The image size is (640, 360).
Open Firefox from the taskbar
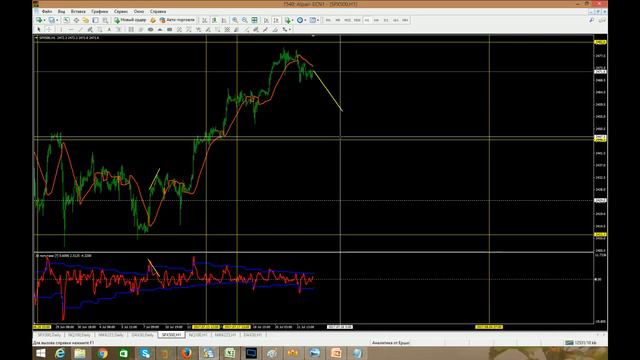coord(187,353)
